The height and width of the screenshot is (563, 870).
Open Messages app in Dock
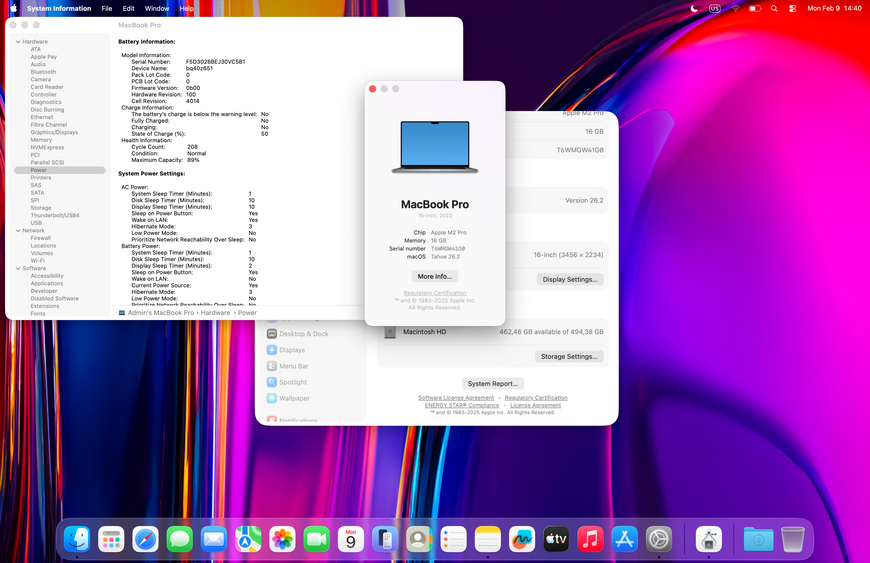tap(180, 539)
